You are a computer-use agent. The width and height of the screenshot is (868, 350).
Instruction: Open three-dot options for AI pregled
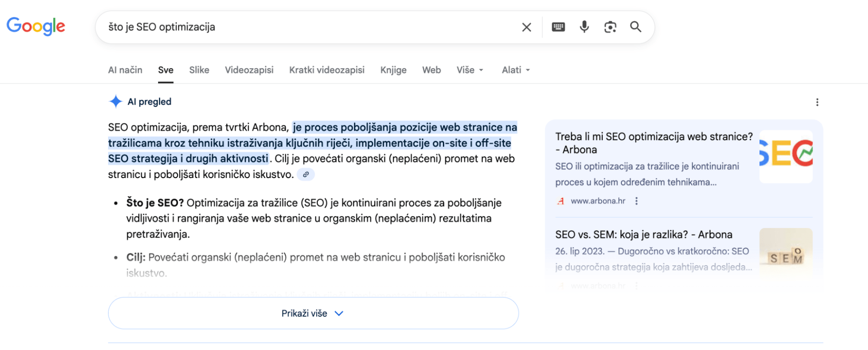pyautogui.click(x=817, y=102)
